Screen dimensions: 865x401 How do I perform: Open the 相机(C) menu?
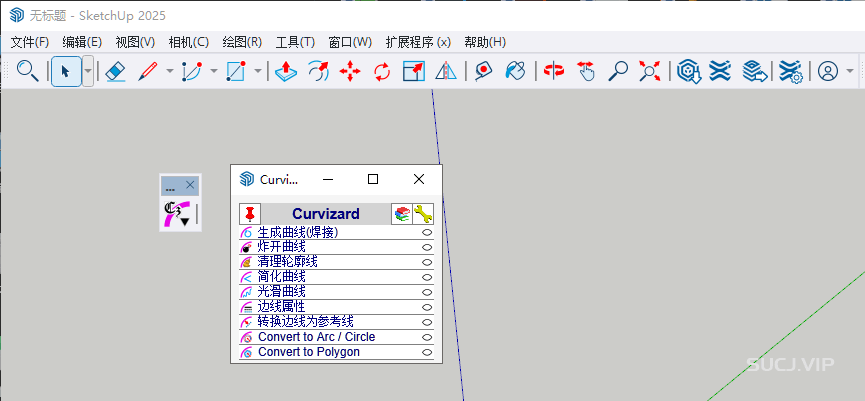(x=189, y=42)
